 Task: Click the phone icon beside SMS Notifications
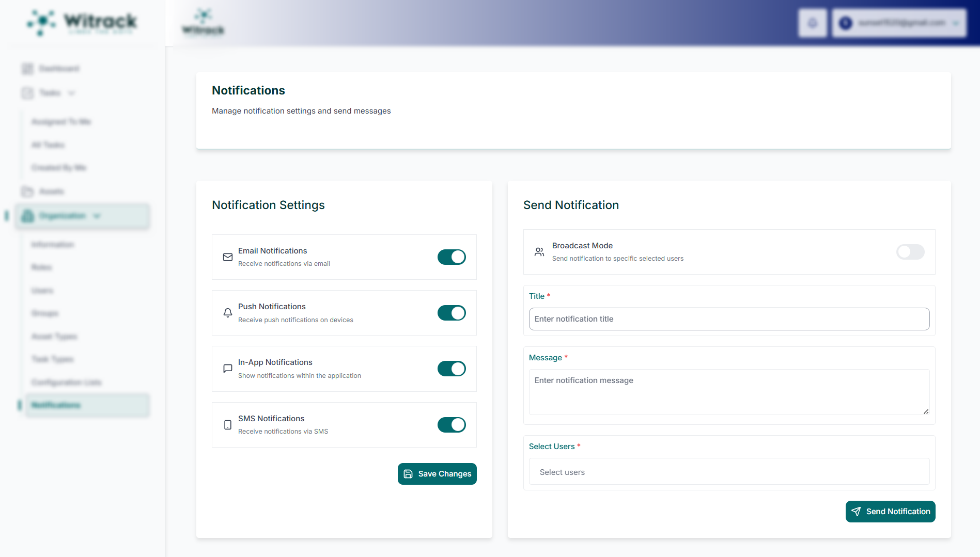pyautogui.click(x=227, y=425)
